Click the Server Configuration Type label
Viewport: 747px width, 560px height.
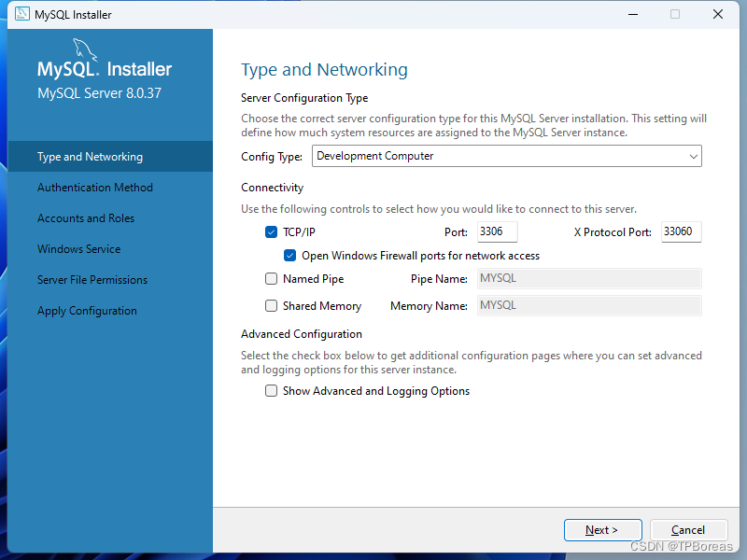coord(304,98)
